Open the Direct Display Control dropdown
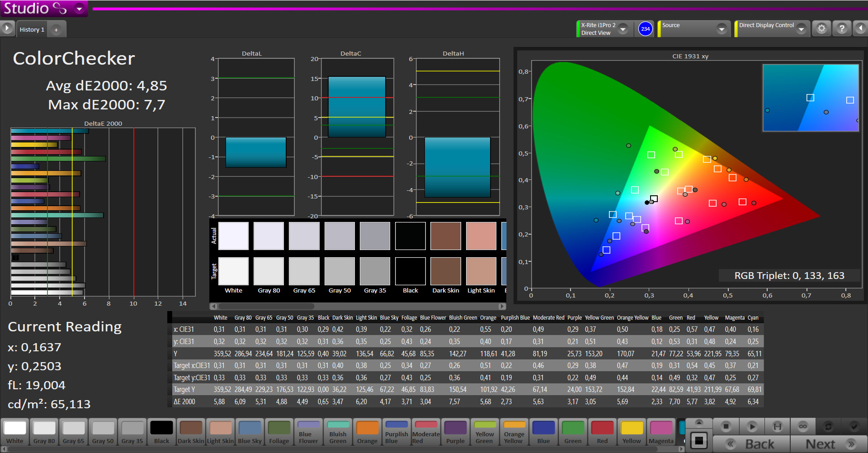Viewport: 868px width, 453px height. tap(801, 29)
